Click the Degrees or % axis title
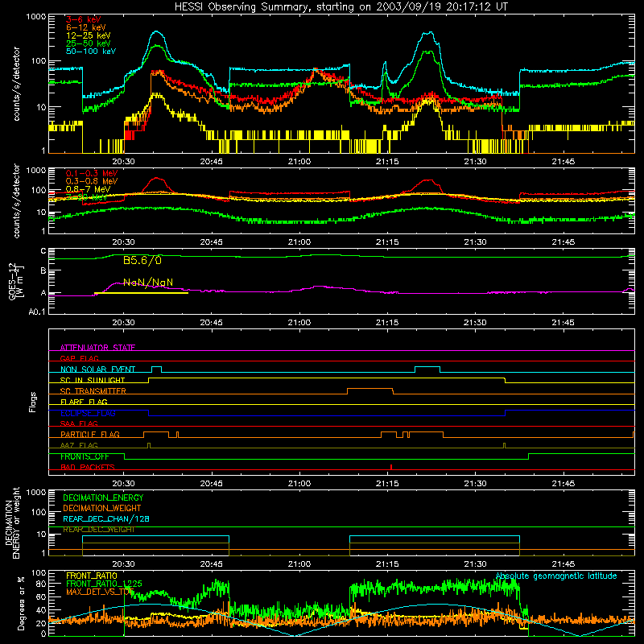 (x=21, y=603)
